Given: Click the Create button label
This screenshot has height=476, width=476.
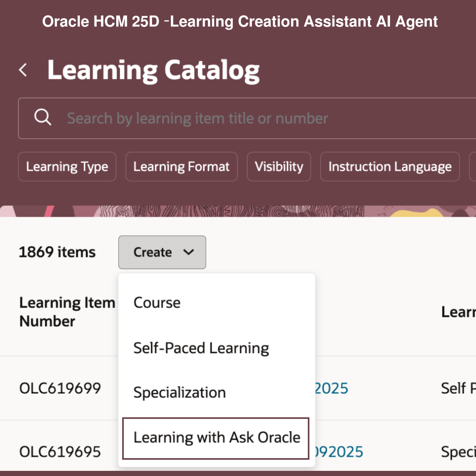Looking at the screenshot, I should 152,252.
